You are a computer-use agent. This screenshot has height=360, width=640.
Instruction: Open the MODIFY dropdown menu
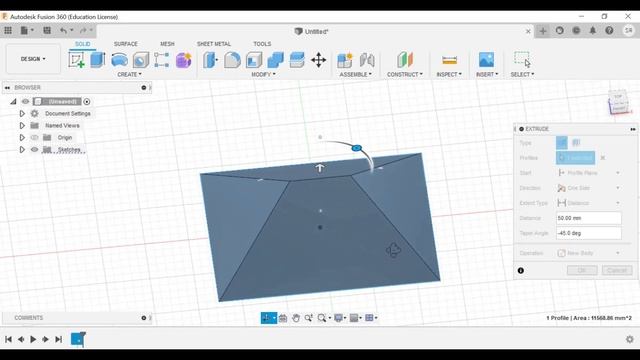coord(263,74)
